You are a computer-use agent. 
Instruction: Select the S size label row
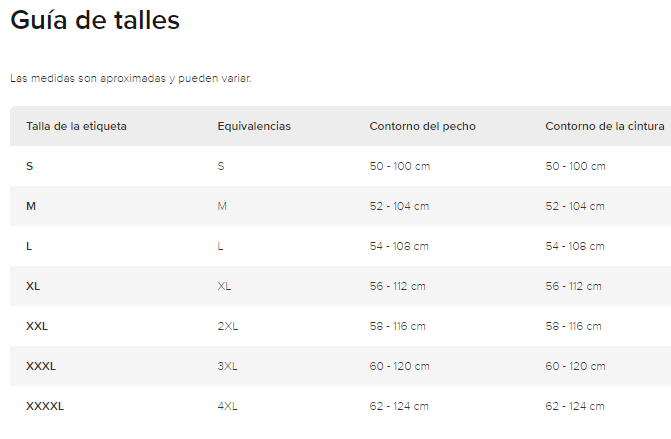(29, 166)
